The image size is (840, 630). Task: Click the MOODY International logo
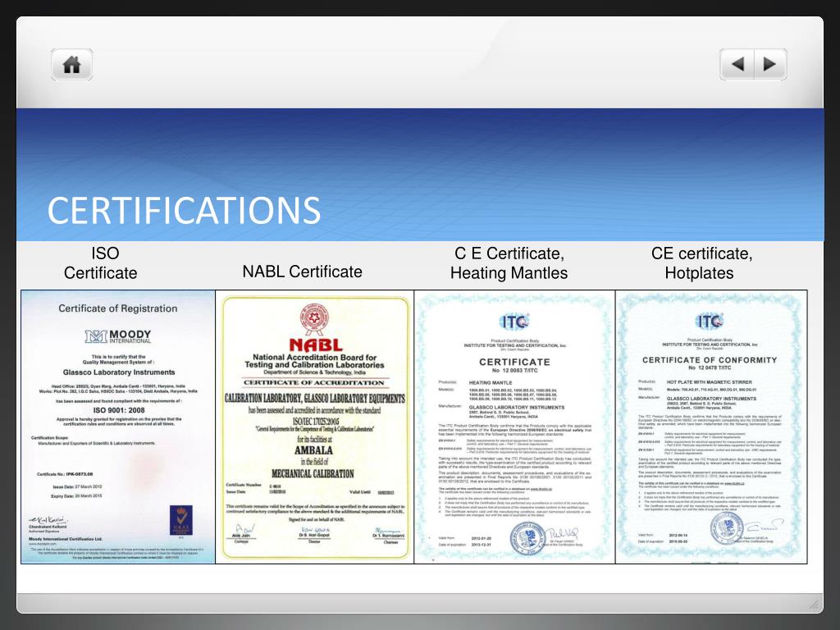coord(118,336)
